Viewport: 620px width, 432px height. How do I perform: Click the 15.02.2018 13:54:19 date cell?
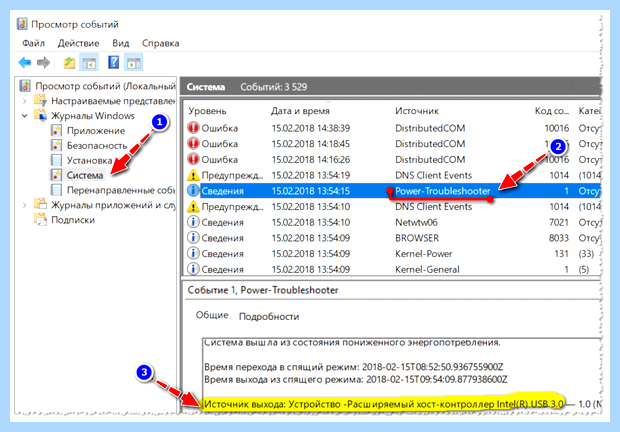[x=311, y=175]
